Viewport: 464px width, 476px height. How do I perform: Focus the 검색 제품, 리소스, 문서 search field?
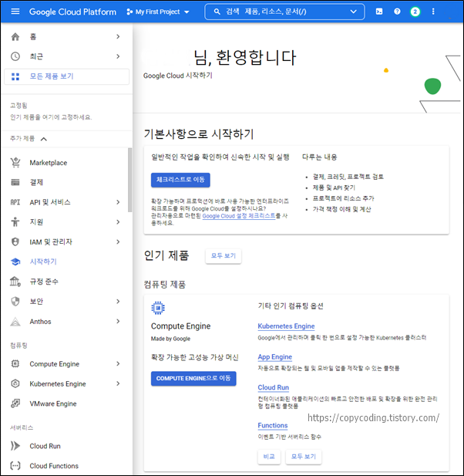click(285, 12)
